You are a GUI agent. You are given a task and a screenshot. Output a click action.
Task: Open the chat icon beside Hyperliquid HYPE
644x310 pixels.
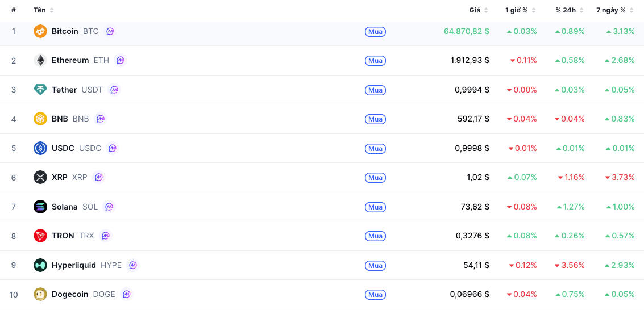click(132, 265)
